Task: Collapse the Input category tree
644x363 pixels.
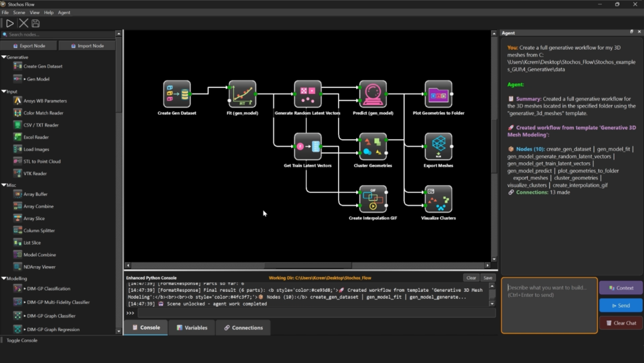Action: pos(4,91)
